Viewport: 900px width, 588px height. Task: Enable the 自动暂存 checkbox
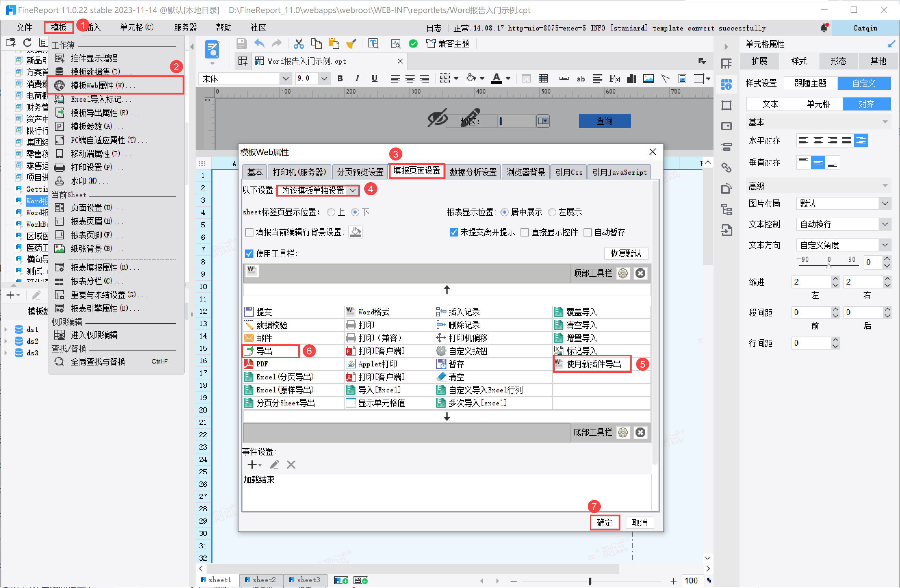pyautogui.click(x=588, y=232)
